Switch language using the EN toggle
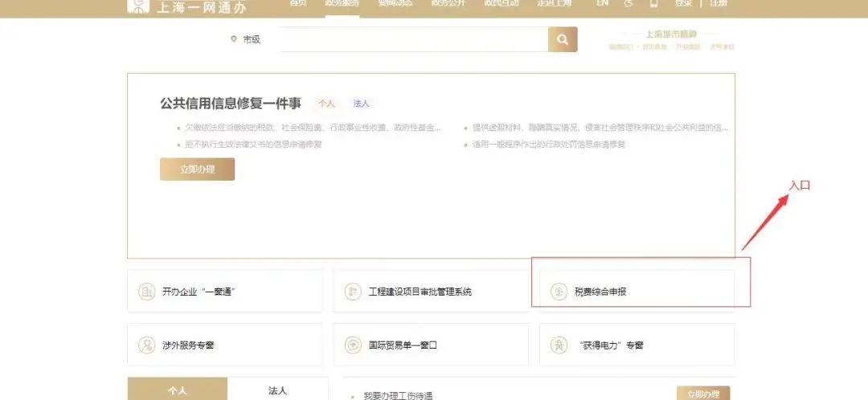 [603, 4]
